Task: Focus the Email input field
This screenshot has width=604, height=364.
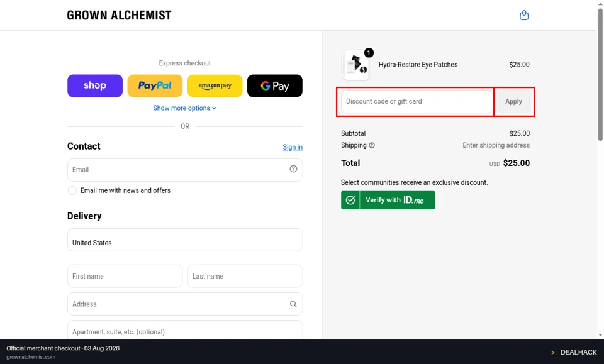Action: (185, 170)
